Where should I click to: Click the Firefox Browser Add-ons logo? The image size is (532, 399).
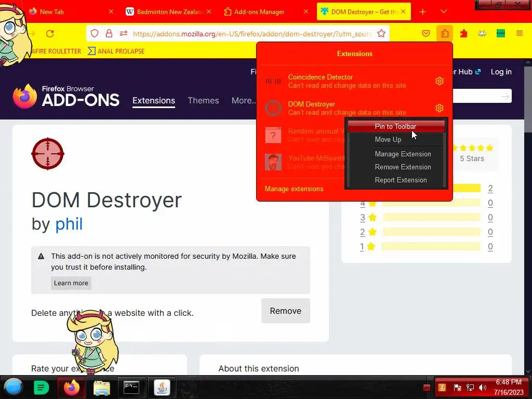[66, 96]
